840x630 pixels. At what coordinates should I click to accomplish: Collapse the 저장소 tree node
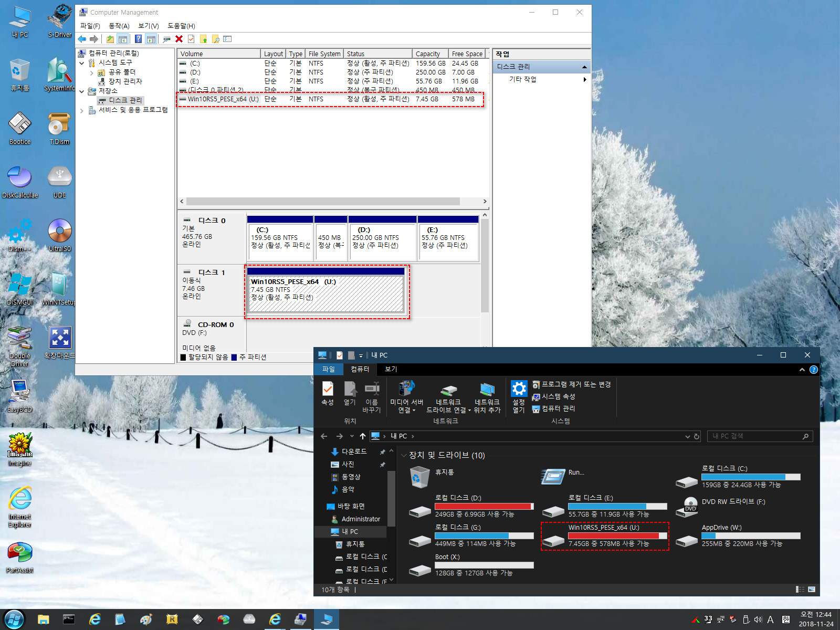[x=82, y=91]
